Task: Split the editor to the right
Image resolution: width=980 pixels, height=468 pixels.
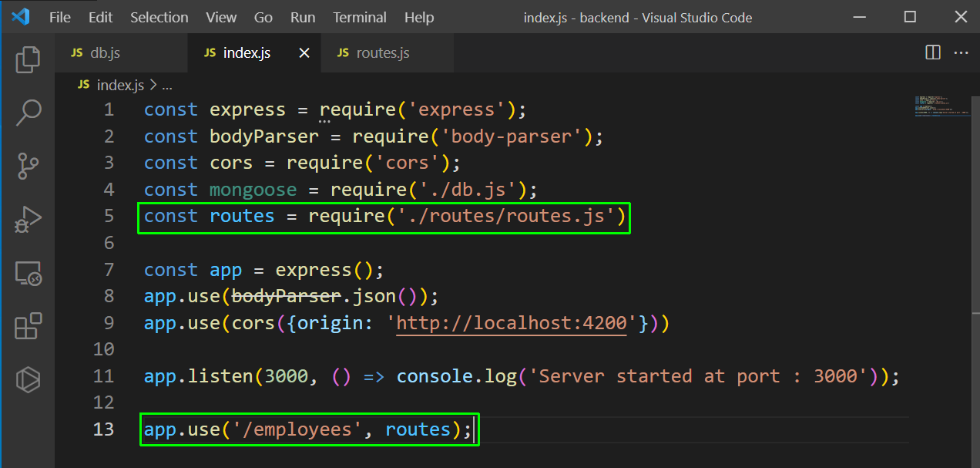Action: [933, 52]
